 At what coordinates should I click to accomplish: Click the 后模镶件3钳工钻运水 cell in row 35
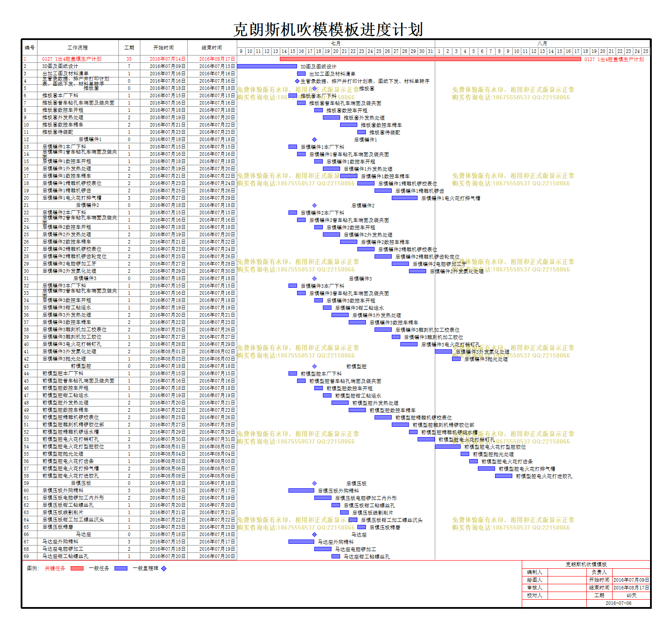[x=77, y=308]
